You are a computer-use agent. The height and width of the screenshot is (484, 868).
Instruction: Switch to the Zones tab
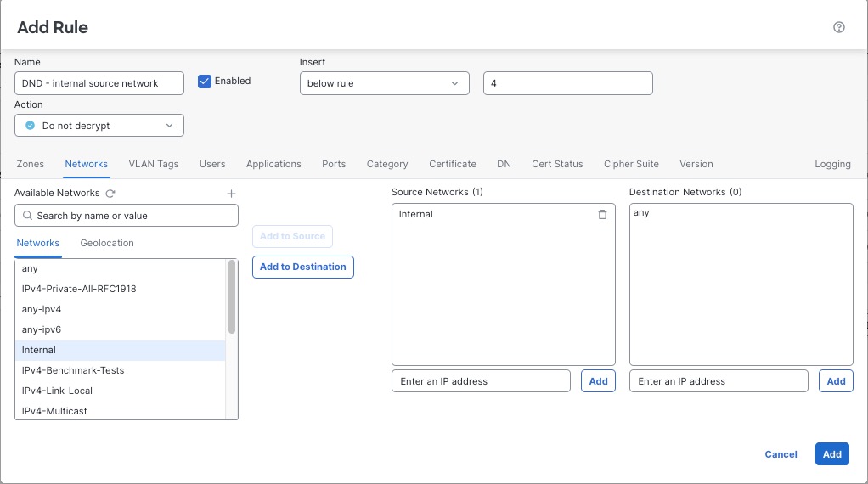(x=31, y=164)
